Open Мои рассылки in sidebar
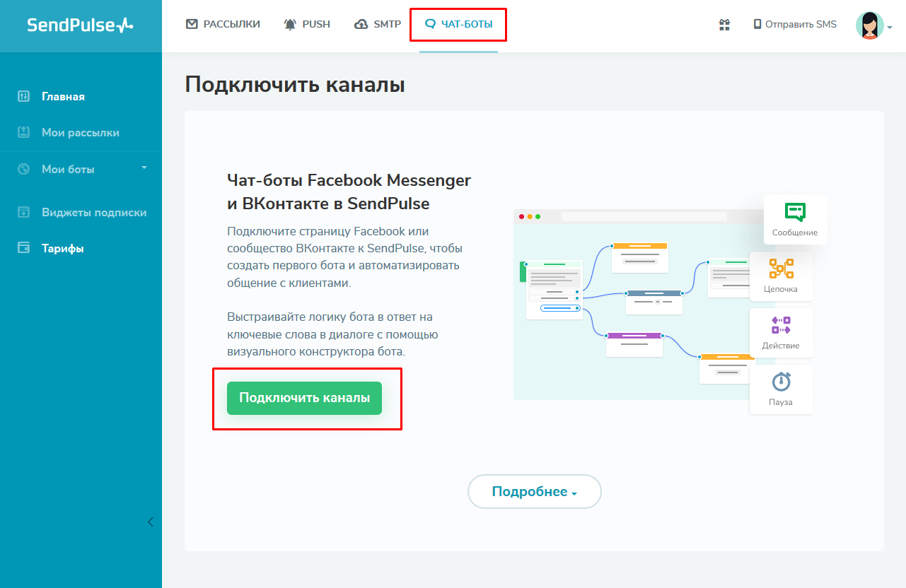Viewport: 906px width, 588px height. [x=81, y=133]
